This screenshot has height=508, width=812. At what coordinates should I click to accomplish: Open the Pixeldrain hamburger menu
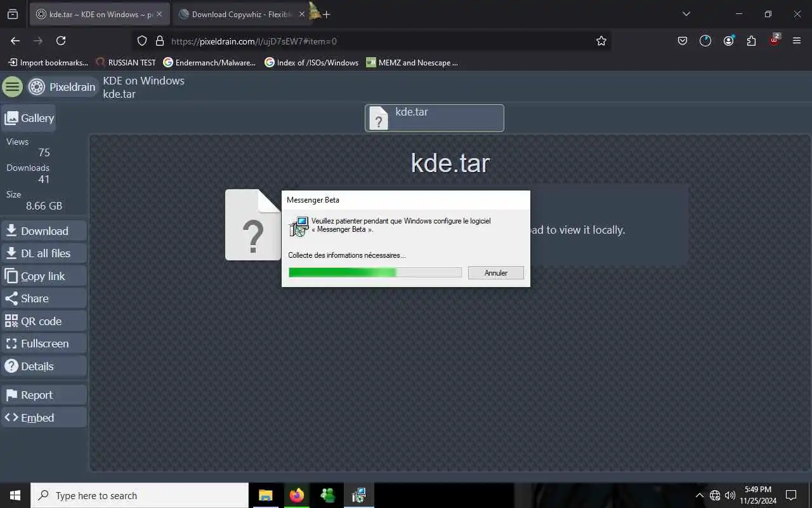click(12, 87)
